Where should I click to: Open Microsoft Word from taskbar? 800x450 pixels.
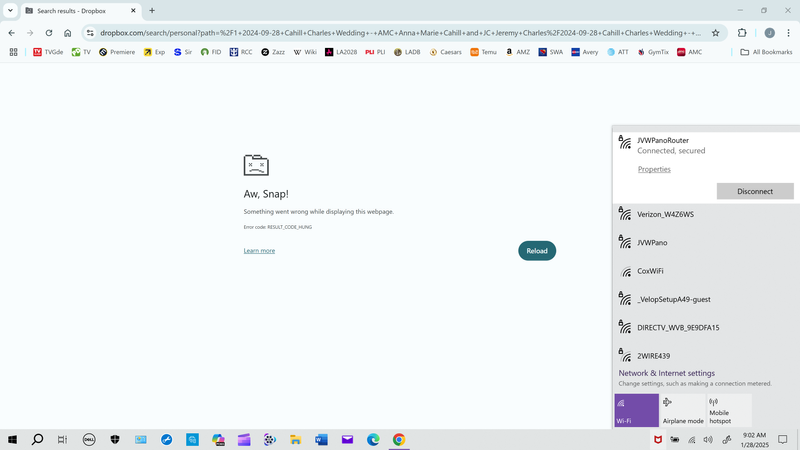(321, 439)
